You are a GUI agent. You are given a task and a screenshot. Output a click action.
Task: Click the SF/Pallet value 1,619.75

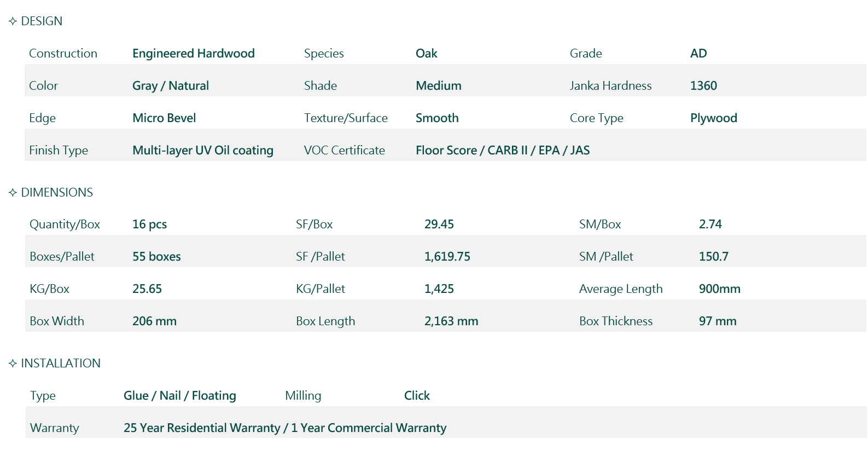tap(447, 257)
